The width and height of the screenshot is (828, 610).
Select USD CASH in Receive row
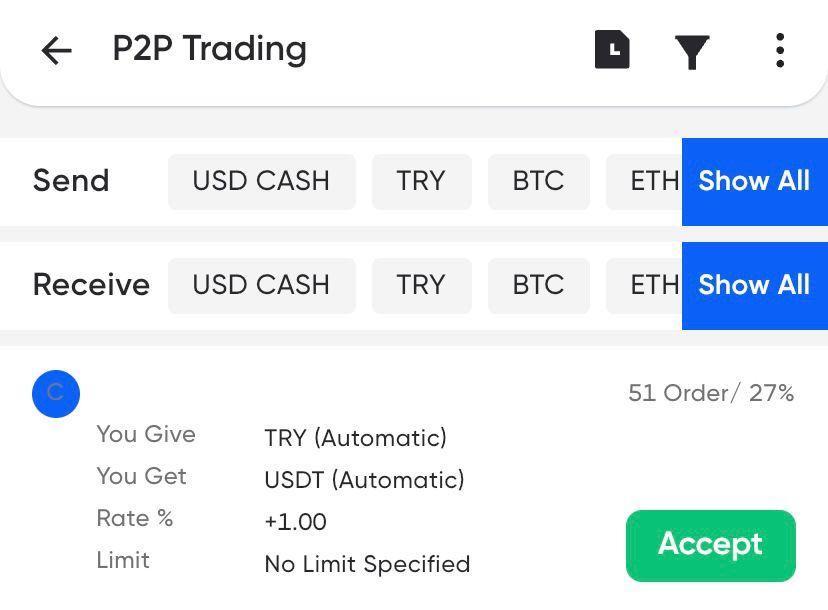(261, 285)
